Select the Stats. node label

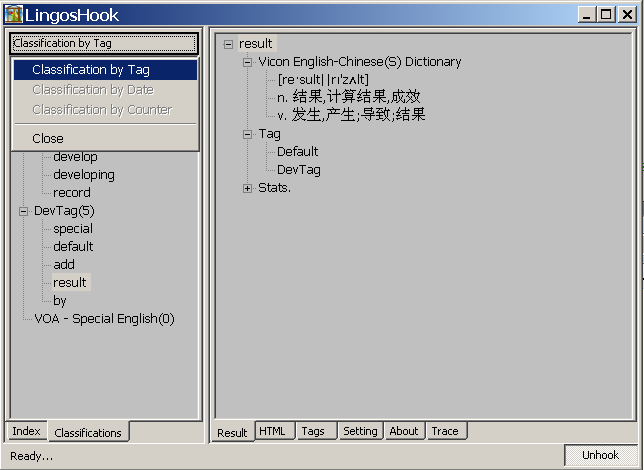point(274,188)
